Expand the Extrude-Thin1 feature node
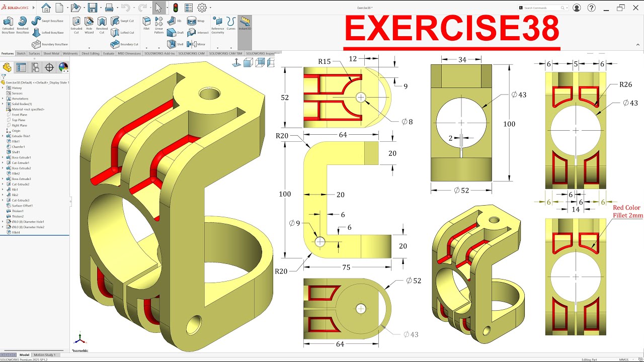 pos(3,136)
